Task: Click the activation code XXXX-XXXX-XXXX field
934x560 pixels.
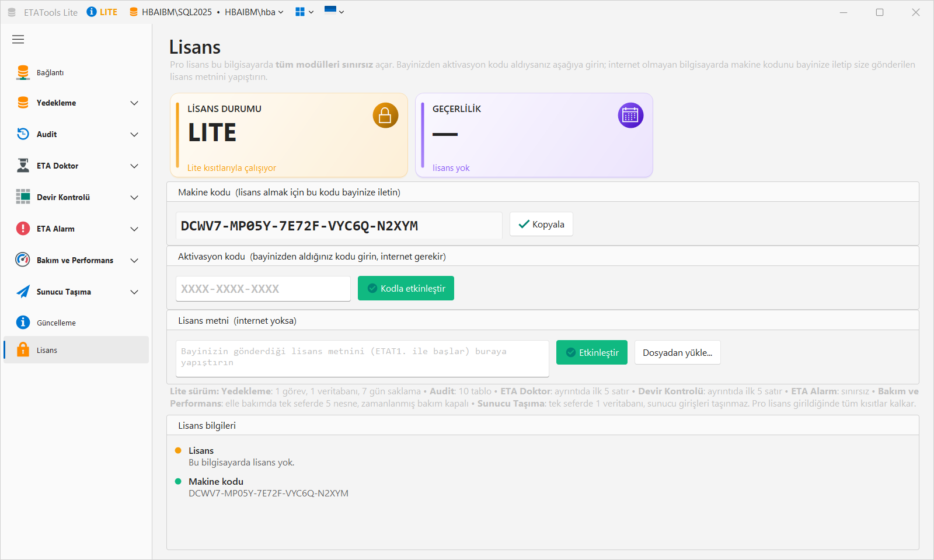Action: (x=263, y=289)
